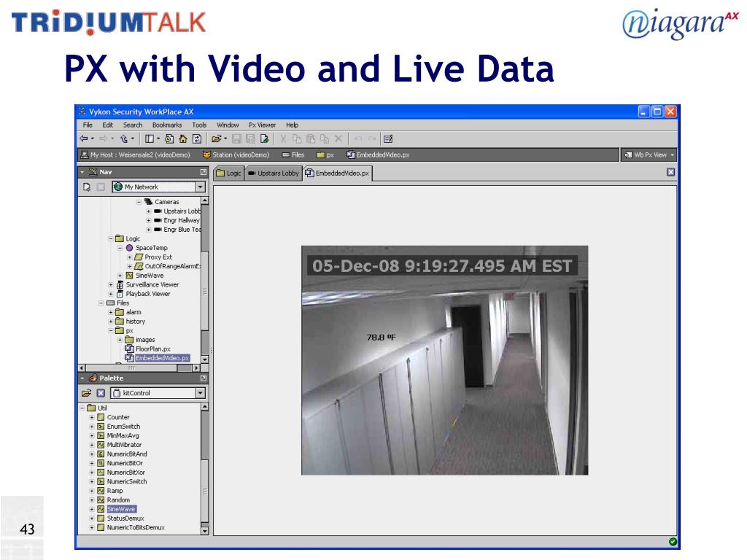Click the Files breadcrumb
The height and width of the screenshot is (560, 747).
pos(293,155)
